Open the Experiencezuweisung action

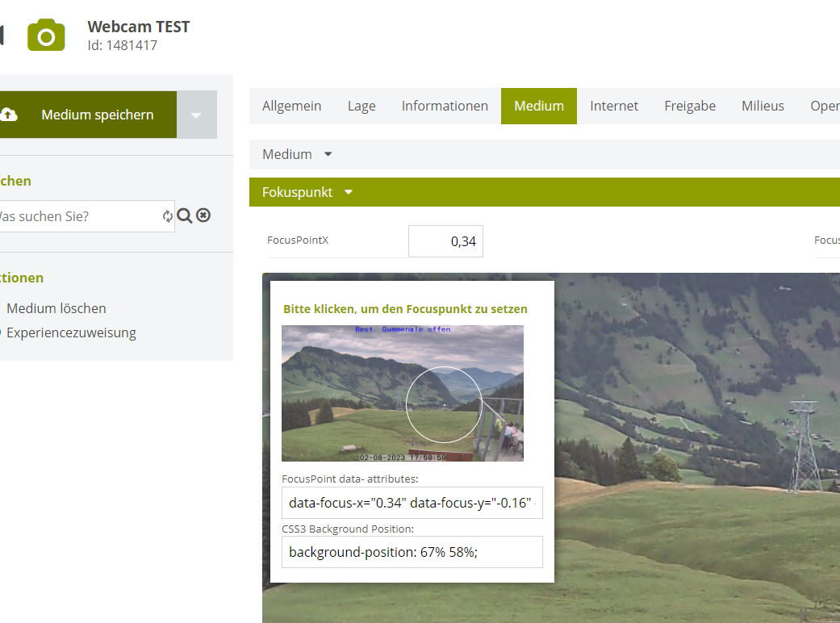(x=71, y=332)
